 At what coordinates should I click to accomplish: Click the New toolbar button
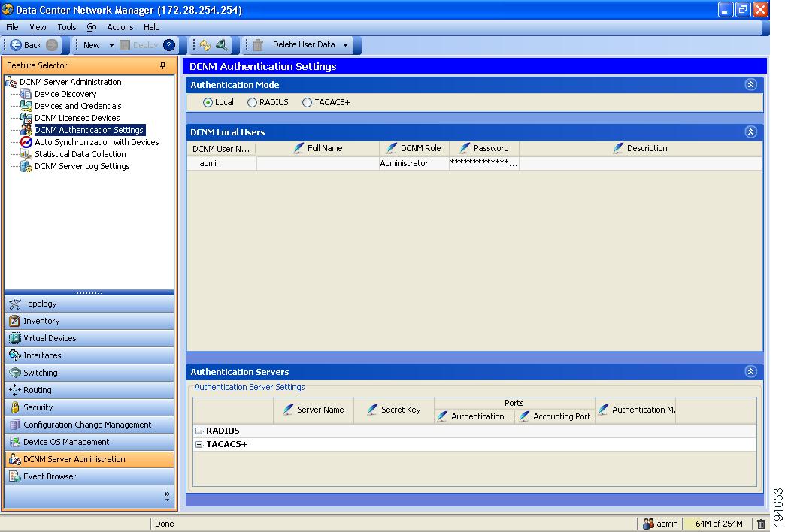click(92, 45)
